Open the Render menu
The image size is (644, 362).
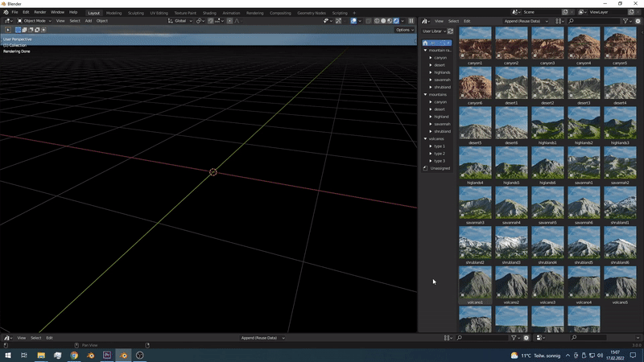tap(39, 12)
